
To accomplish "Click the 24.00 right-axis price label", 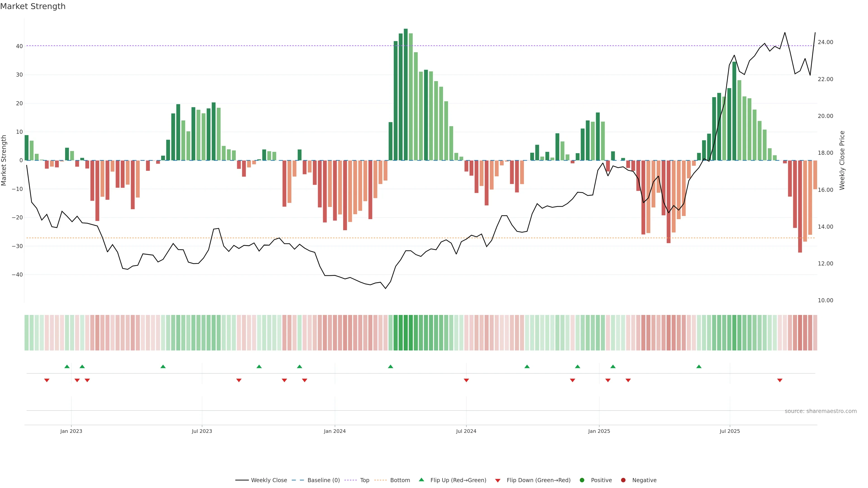I will pos(825,42).
